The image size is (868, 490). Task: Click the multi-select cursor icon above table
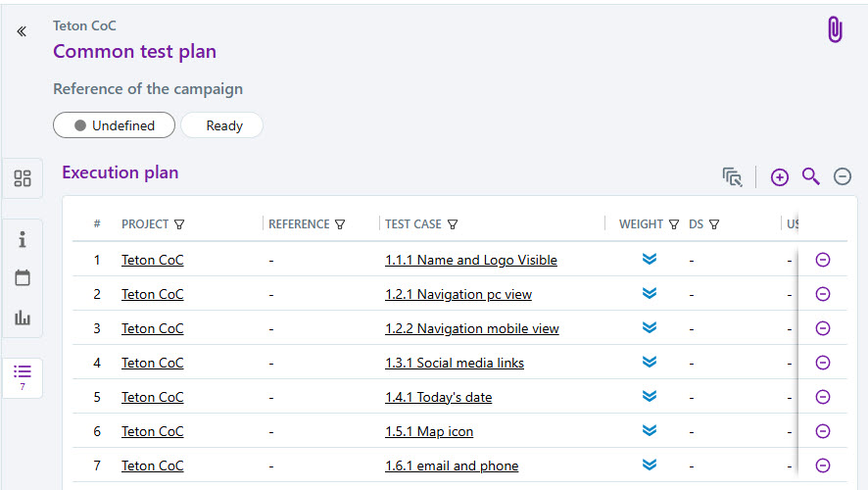[732, 176]
